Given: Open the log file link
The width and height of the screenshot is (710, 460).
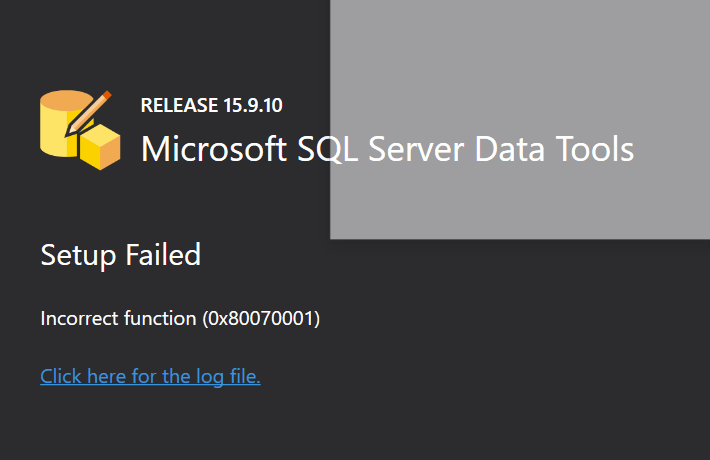Looking at the screenshot, I should (150, 377).
